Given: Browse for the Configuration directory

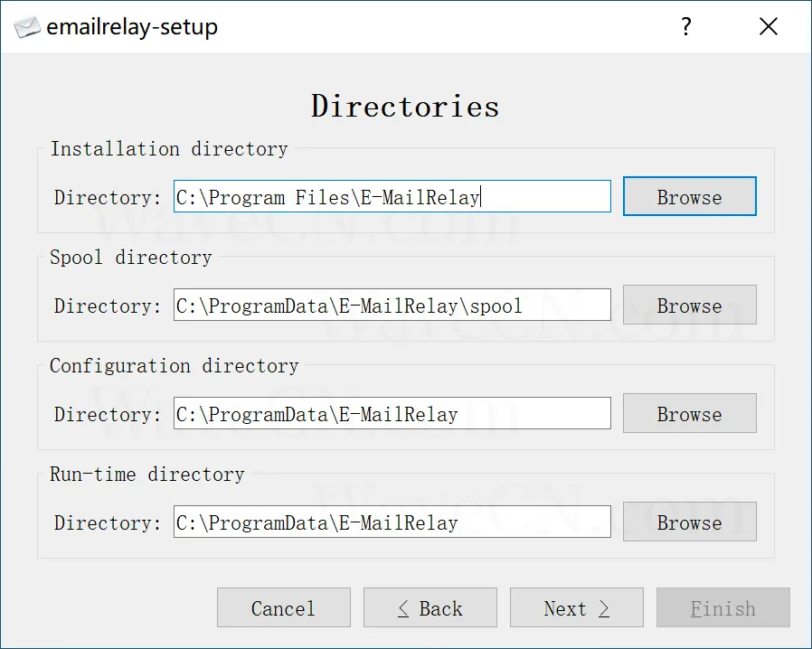Looking at the screenshot, I should tap(689, 413).
